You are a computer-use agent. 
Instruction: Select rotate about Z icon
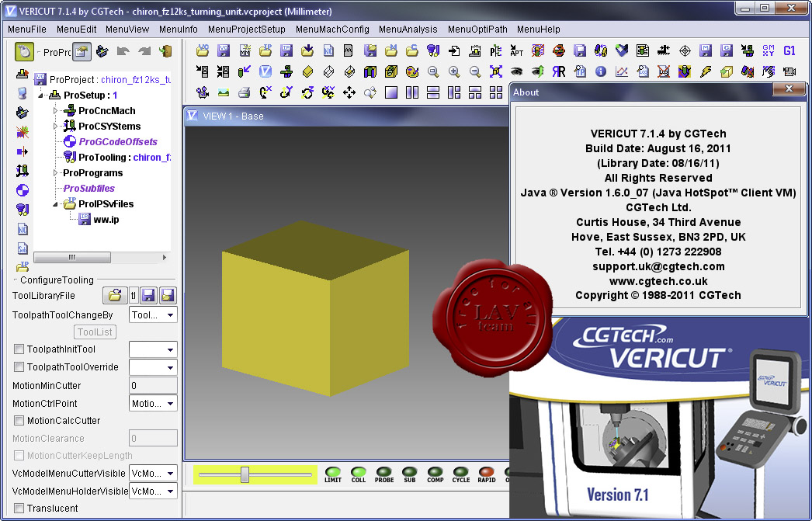pyautogui.click(x=307, y=92)
